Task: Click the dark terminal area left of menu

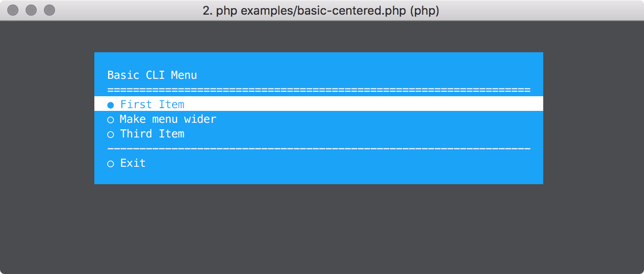Action: (46, 119)
